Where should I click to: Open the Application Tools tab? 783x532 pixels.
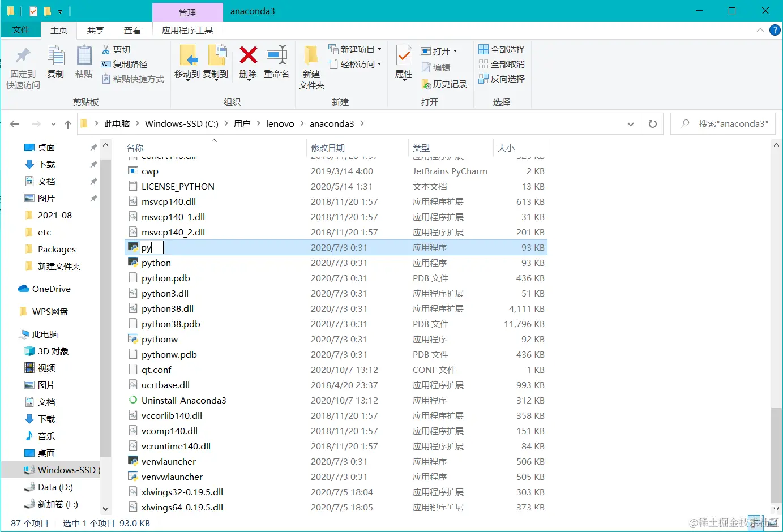click(x=187, y=30)
